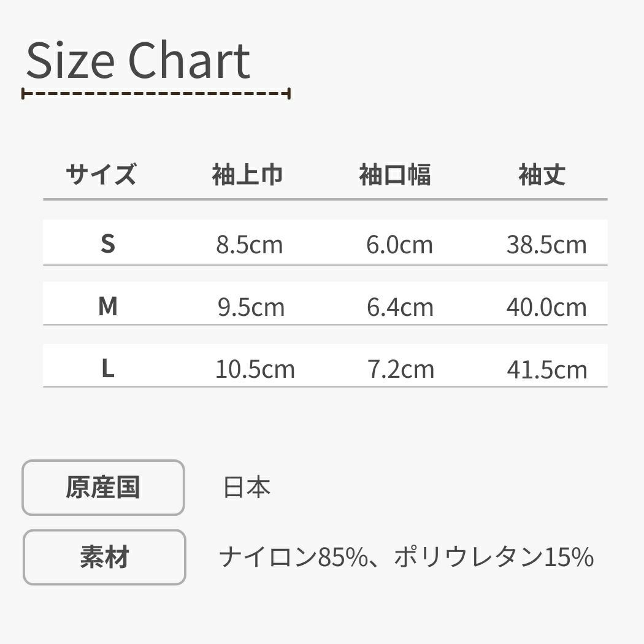
Task: Click the 10.5cm value in row L
Action: (x=255, y=369)
